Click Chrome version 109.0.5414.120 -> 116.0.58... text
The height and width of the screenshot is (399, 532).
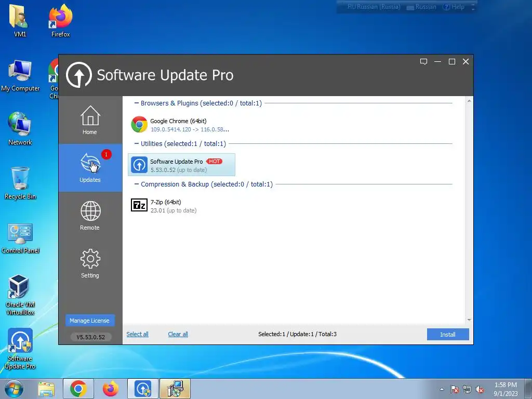[190, 129]
